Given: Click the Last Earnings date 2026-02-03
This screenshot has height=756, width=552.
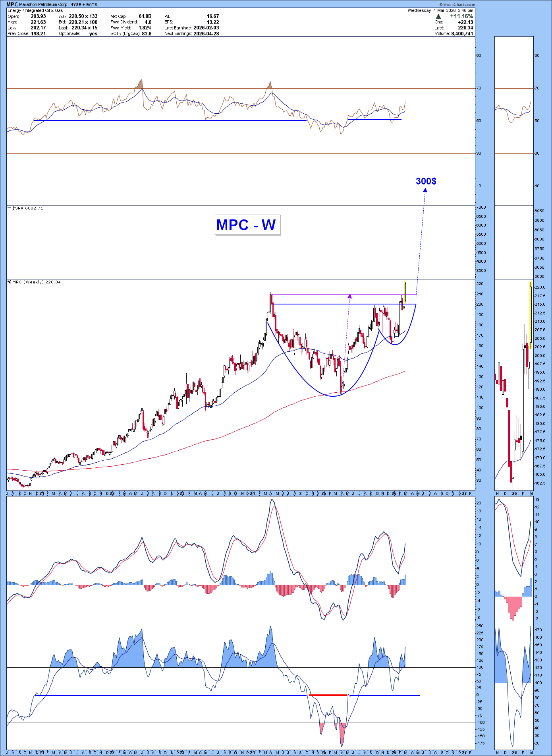Looking at the screenshot, I should tap(206, 28).
